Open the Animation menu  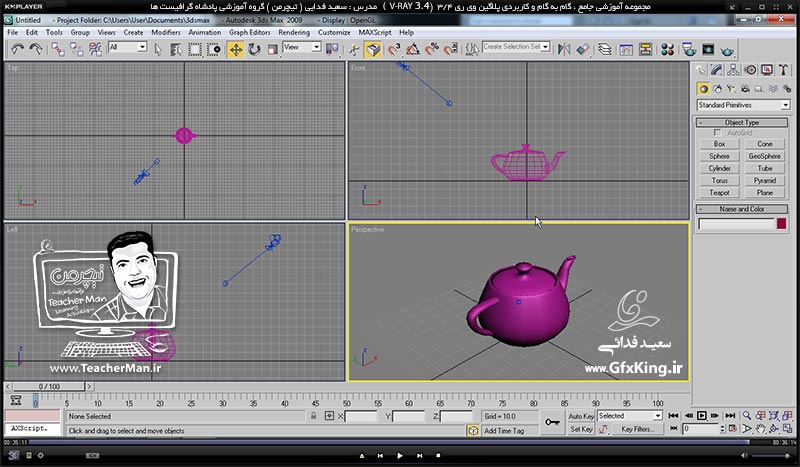pyautogui.click(x=205, y=32)
